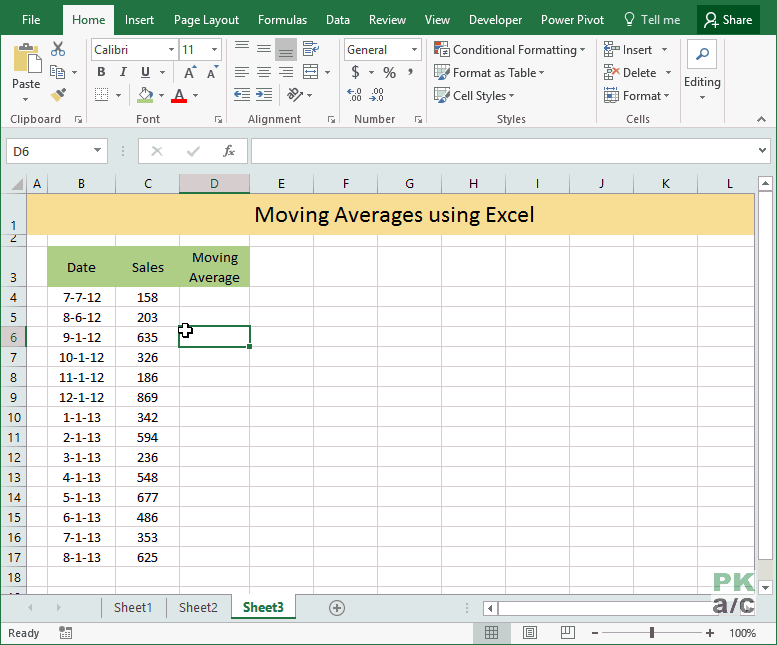Select column D header
777x645 pixels.
(x=214, y=184)
